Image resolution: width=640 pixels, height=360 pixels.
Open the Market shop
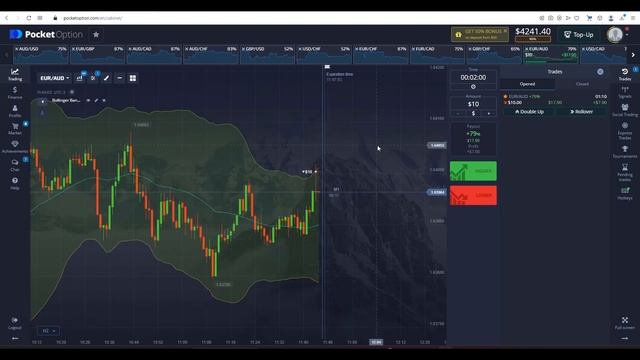pos(15,129)
